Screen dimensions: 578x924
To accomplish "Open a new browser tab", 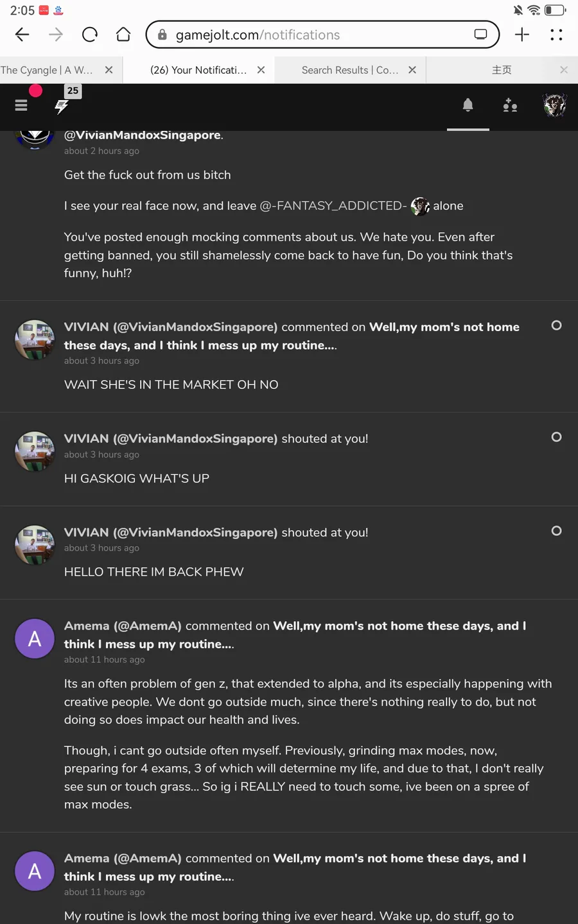I will tap(522, 35).
